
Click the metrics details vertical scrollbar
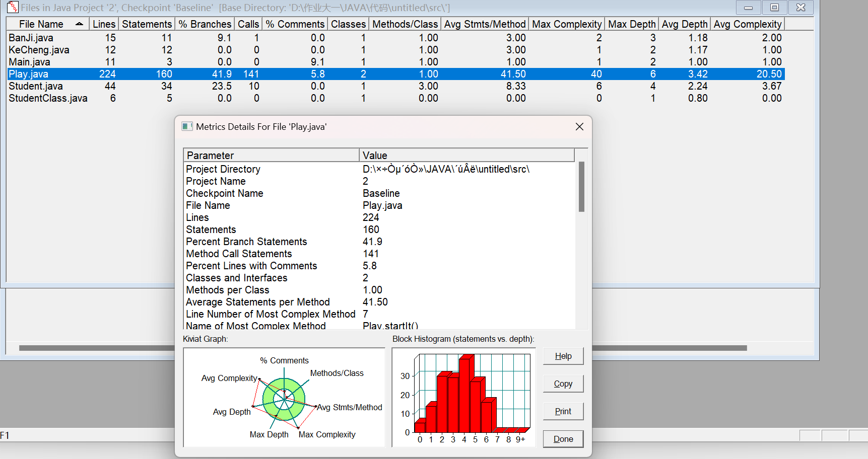[581, 187]
